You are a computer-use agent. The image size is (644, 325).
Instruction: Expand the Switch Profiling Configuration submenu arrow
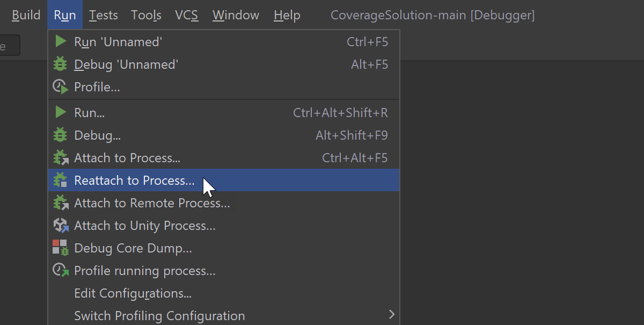coord(392,315)
